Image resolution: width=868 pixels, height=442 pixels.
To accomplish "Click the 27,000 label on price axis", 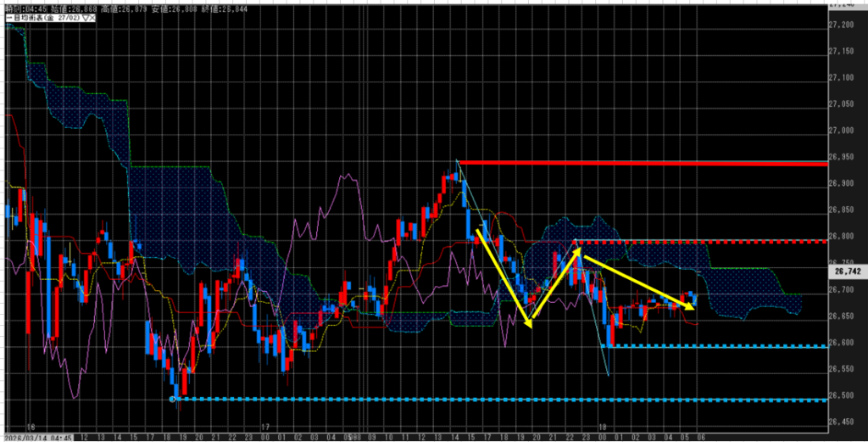I will click(844, 130).
